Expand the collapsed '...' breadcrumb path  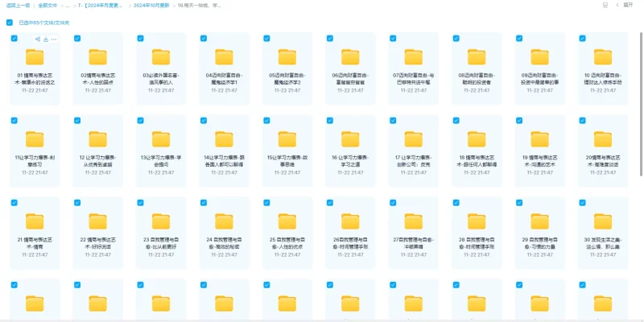68,5
